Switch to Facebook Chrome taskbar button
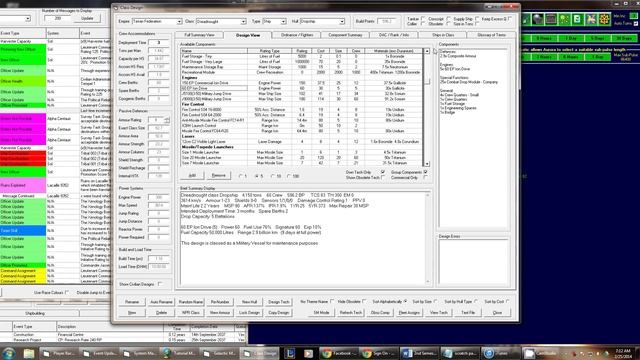Image resolution: width=640 pixels, height=360 pixels. coord(339,353)
